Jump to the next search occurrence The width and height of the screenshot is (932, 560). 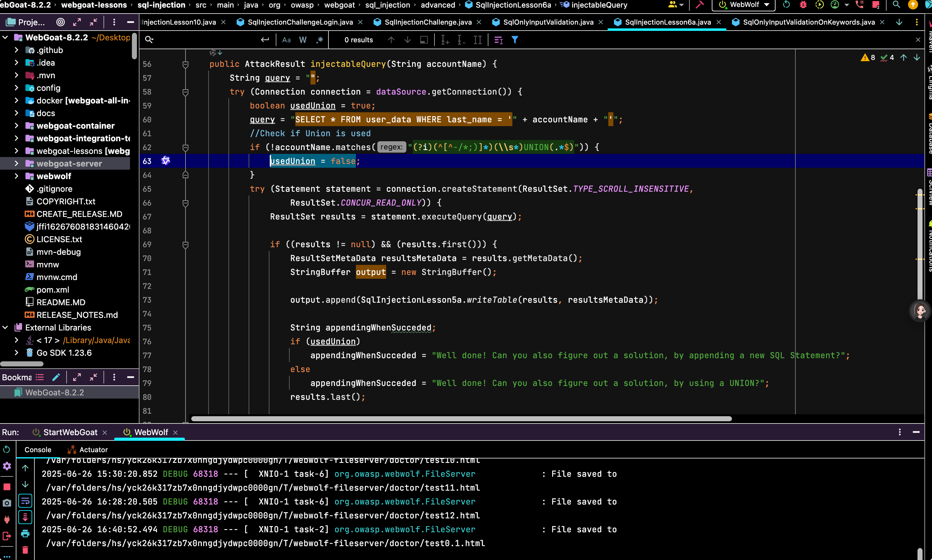click(408, 40)
